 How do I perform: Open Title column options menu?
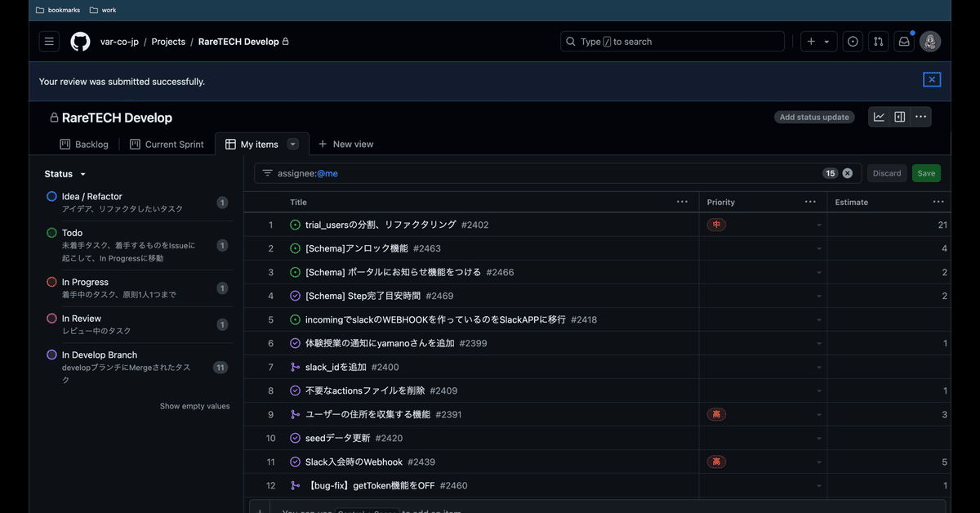[x=682, y=202]
